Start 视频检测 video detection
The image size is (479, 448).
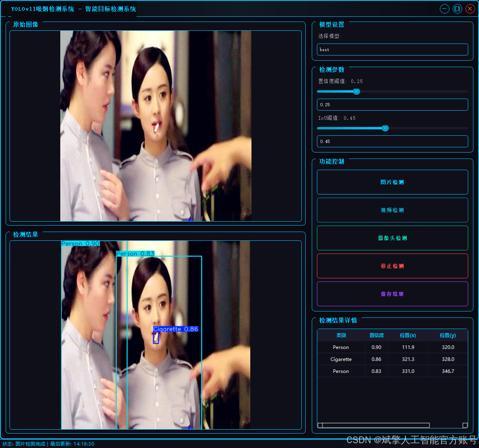coord(392,210)
